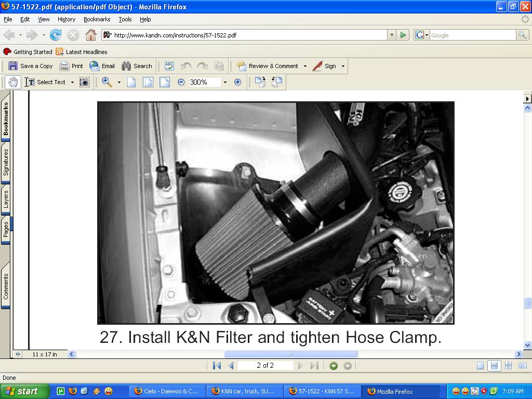Run the spell check tool
Image resolution: width=532 pixels, height=399 pixels.
(169, 66)
